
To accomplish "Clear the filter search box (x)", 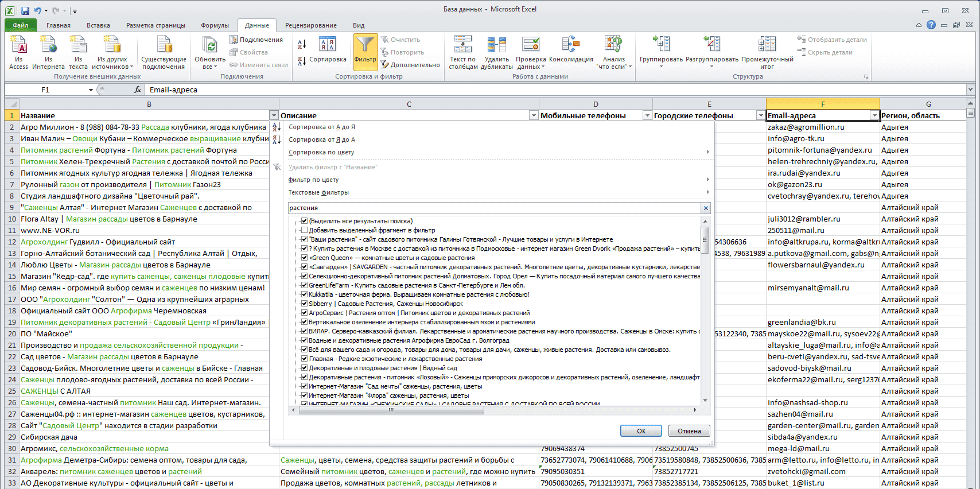I will (706, 208).
